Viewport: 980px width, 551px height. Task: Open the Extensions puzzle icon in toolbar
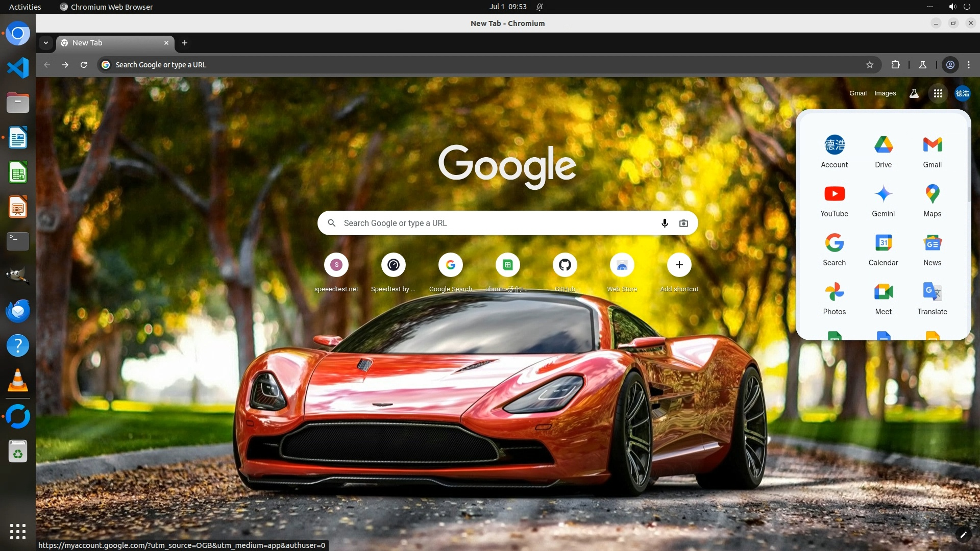click(x=895, y=65)
